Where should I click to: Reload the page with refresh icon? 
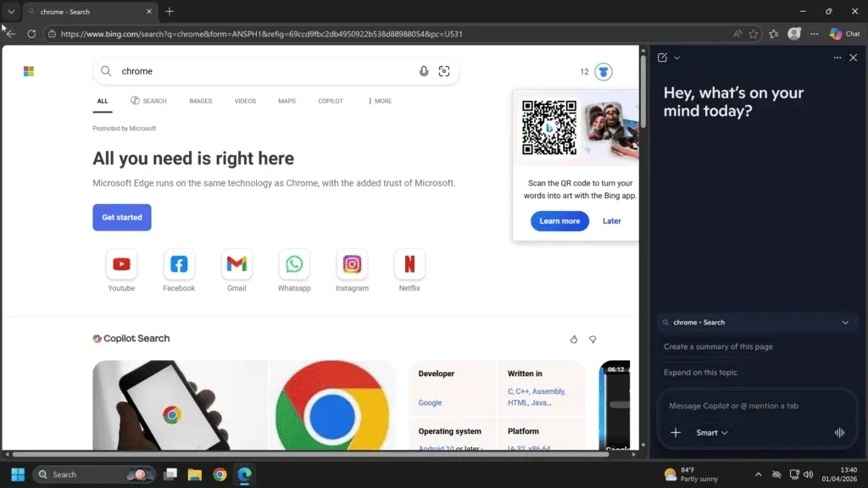31,34
